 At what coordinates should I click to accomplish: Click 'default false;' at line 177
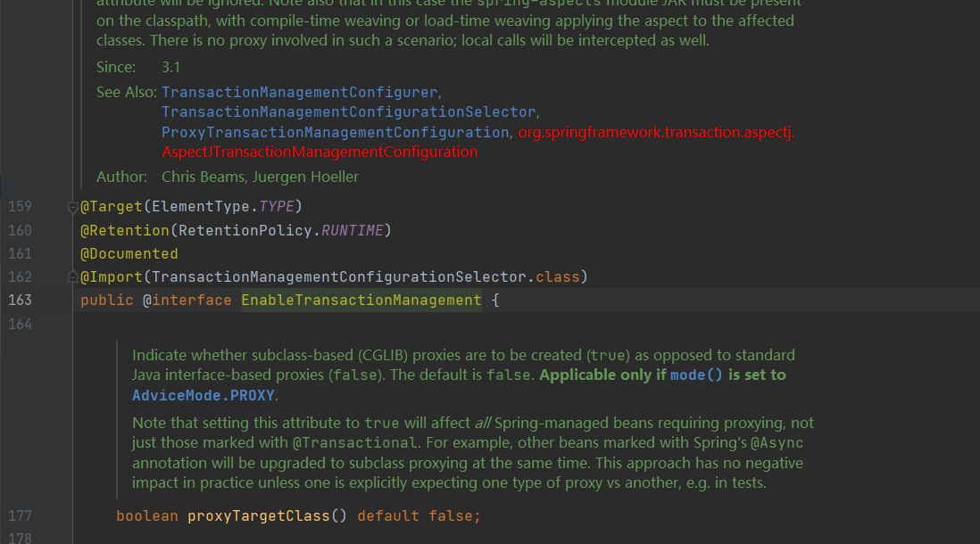[x=419, y=515]
